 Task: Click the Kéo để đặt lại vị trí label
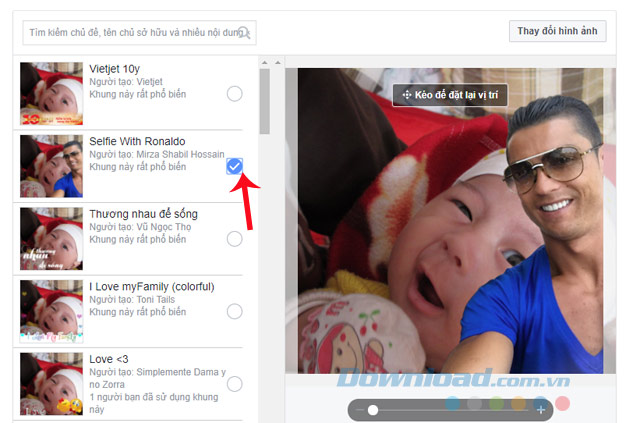(450, 95)
